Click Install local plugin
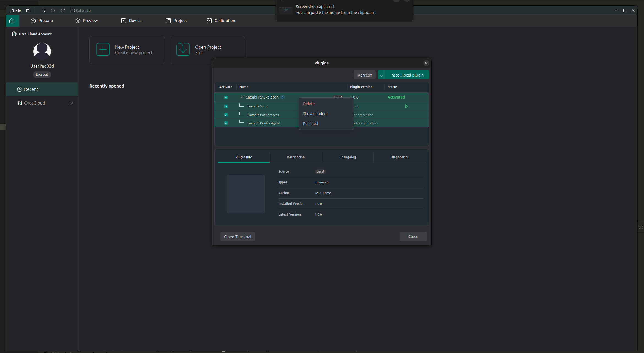 (x=407, y=75)
